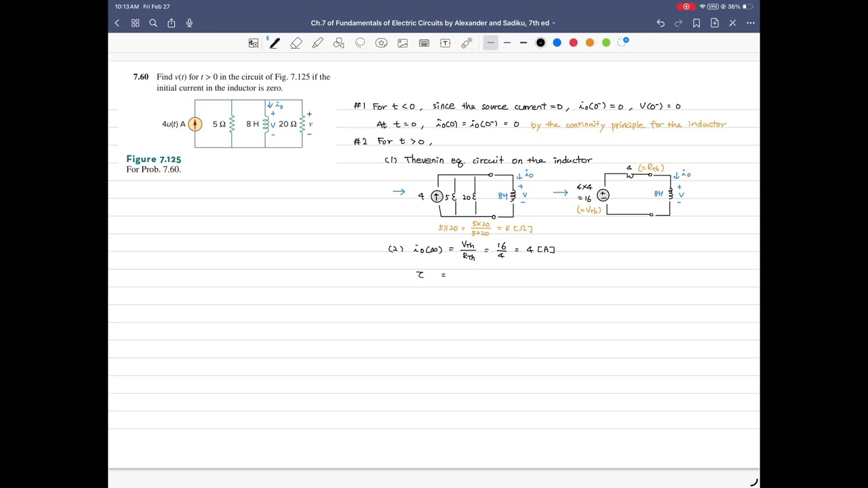
Task: Tap the 4u(t) A current source symbol
Action: tap(195, 124)
